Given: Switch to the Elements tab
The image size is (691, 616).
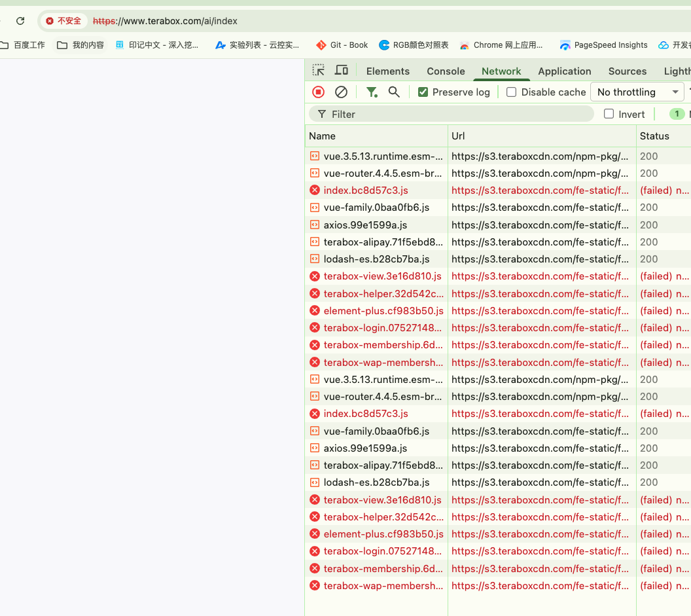Looking at the screenshot, I should point(388,71).
